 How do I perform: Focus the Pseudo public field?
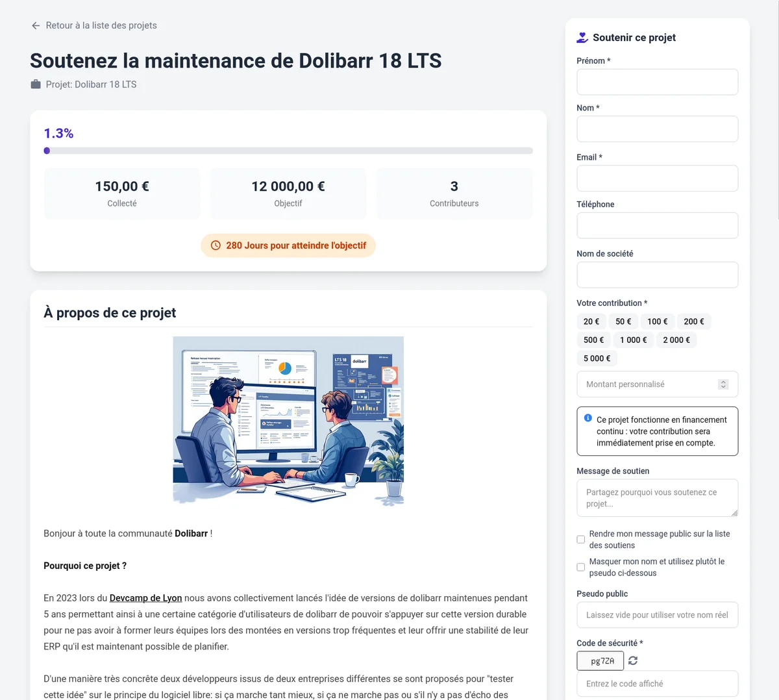(657, 615)
